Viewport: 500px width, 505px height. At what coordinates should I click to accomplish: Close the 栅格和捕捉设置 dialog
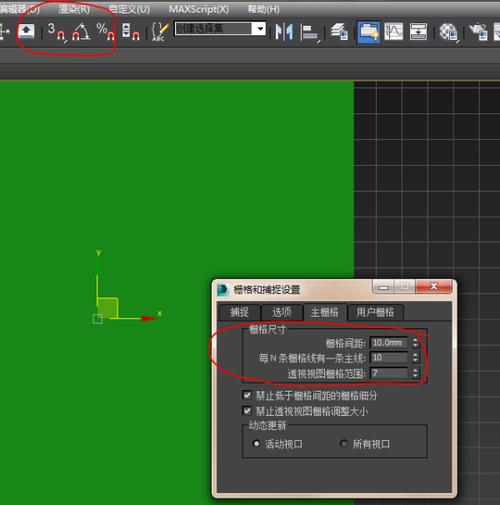[434, 287]
